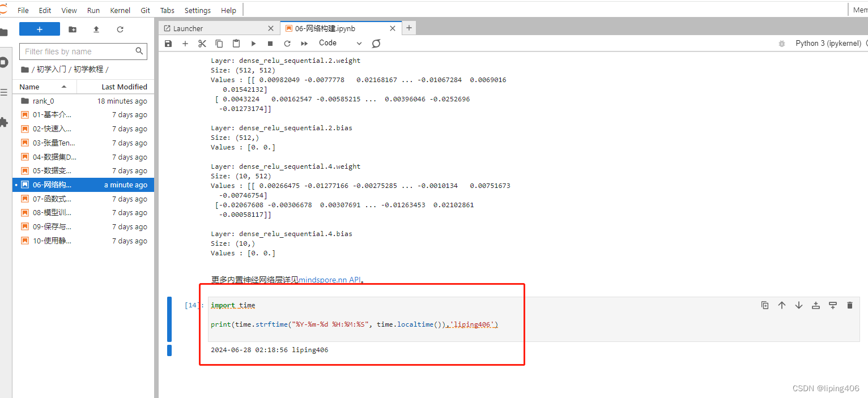Click the circular icon right of the Code dropdown
This screenshot has width=868, height=398.
(376, 44)
